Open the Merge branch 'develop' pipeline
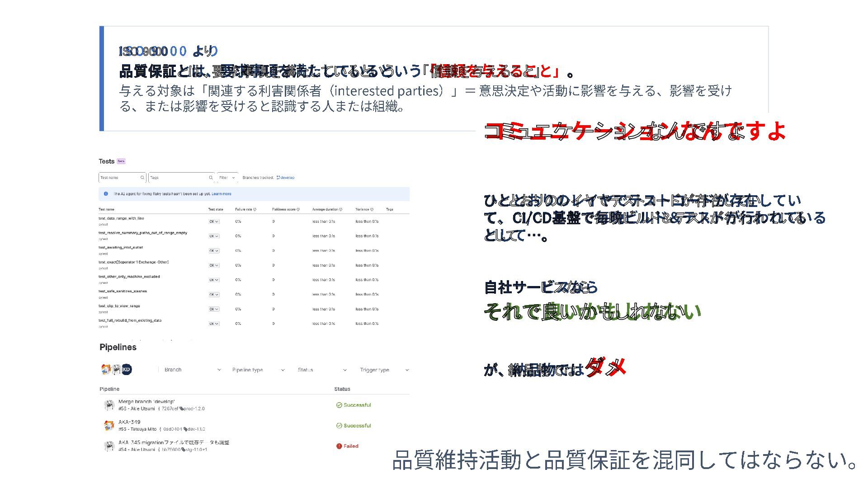The image size is (868, 488). 146,402
